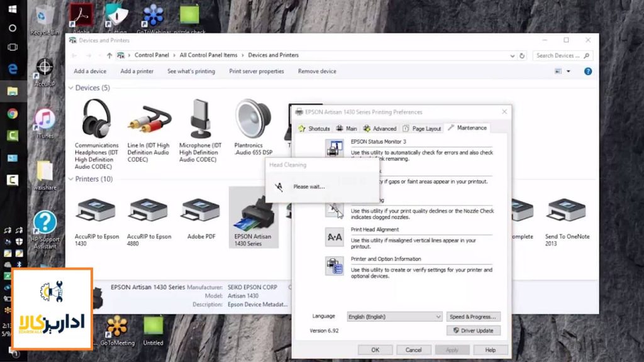Select the Adobe PDF printer
This screenshot has height=362, width=644.
coord(201,219)
